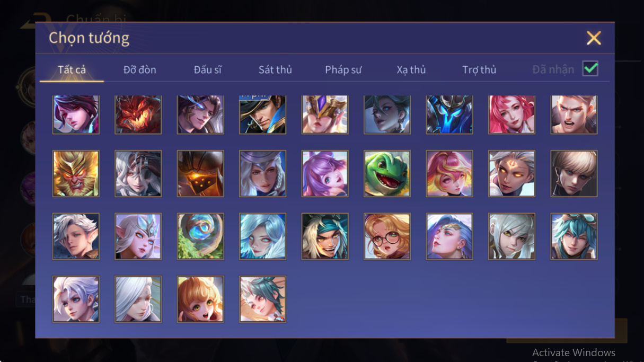
Task: Select the cowboy hat gunslinger hero
Action: click(262, 114)
